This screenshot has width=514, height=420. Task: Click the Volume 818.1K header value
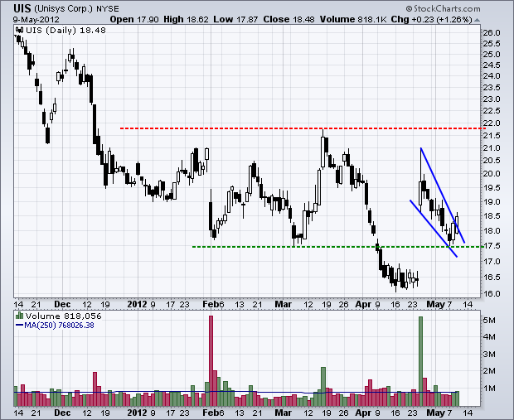tap(353, 19)
